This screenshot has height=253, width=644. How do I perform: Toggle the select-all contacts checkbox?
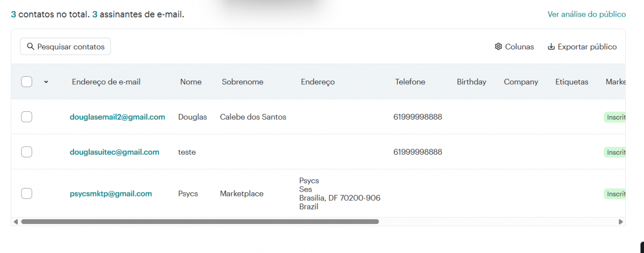click(27, 82)
